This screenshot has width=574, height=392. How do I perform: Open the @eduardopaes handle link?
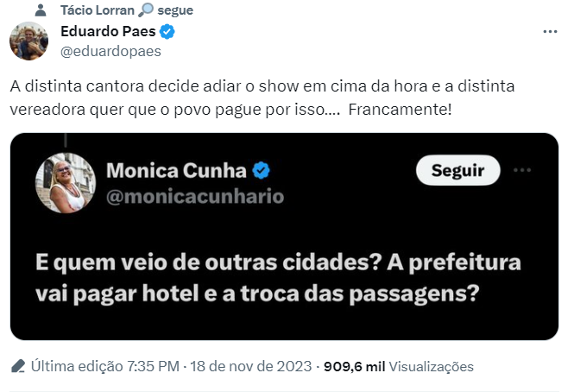coord(110,51)
